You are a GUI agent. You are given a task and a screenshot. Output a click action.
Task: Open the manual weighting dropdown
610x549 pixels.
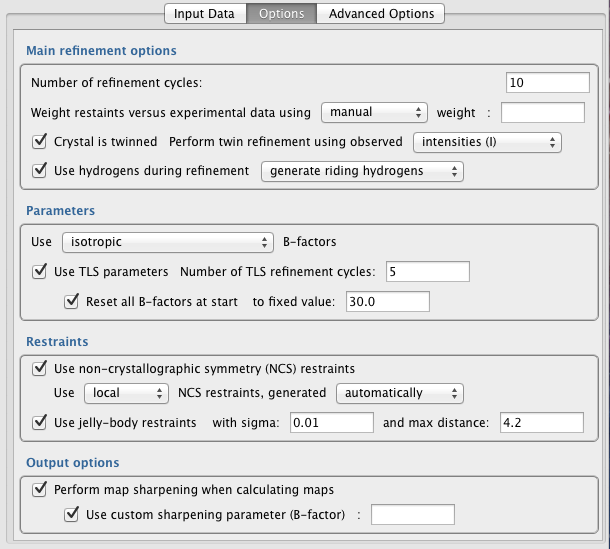coord(374,112)
